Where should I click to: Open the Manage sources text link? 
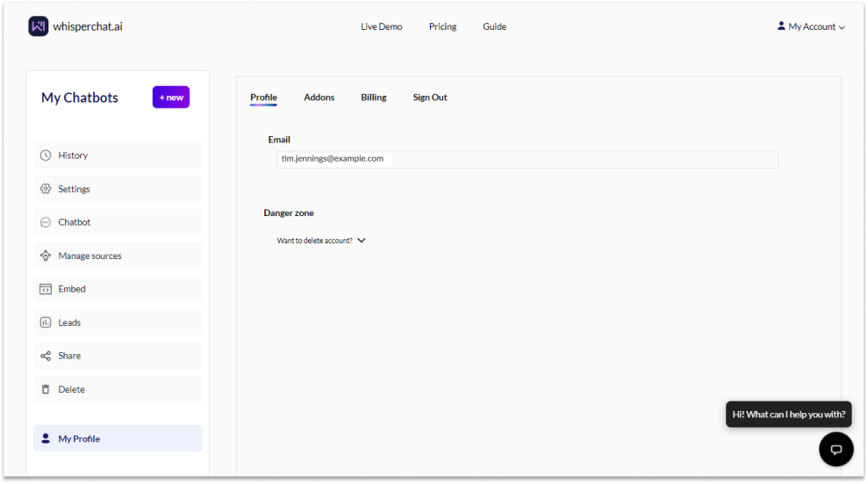(x=90, y=256)
